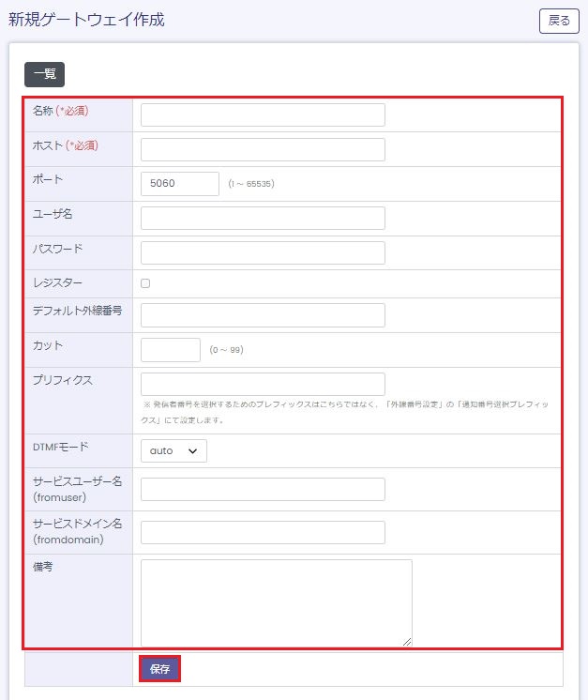The image size is (588, 700).
Task: Focus the サービスユーザー名 (fromuser) field
Action: pos(263,490)
